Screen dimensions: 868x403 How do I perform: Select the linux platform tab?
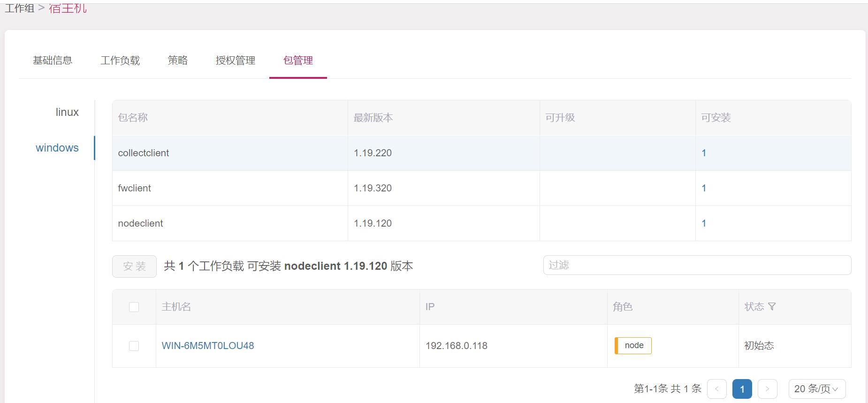(x=67, y=113)
